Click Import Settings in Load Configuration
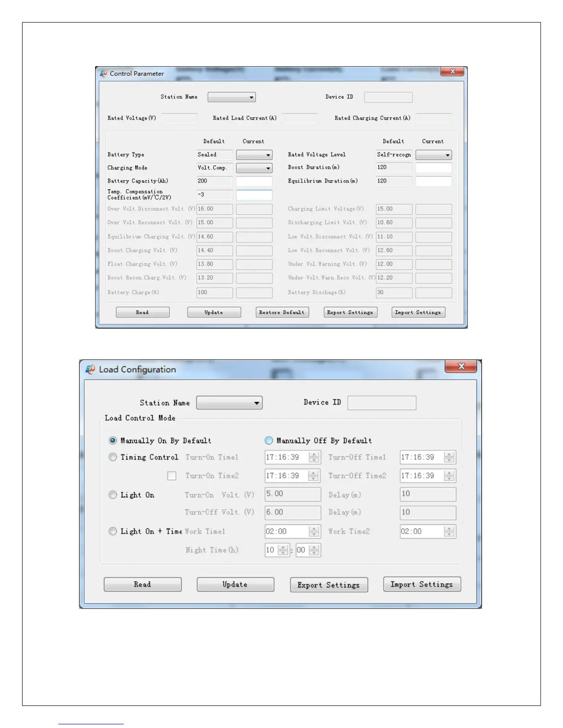Image resolution: width=563 pixels, height=728 pixels. pyautogui.click(x=422, y=585)
